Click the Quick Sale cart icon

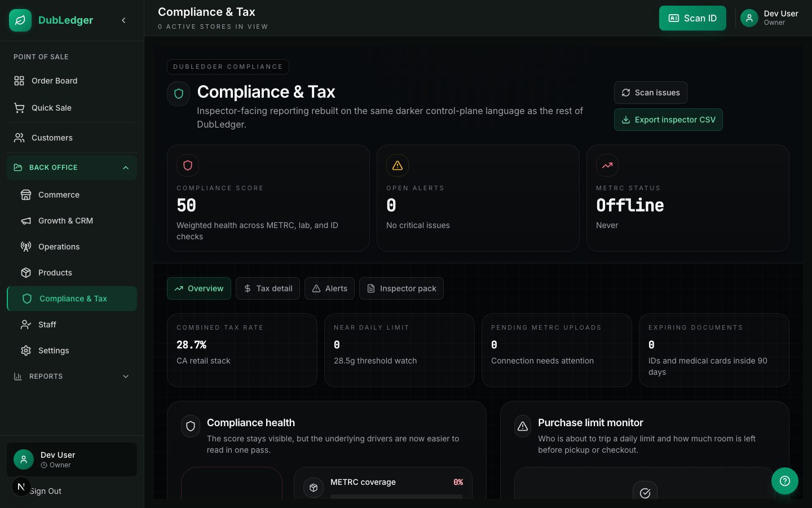coord(19,108)
